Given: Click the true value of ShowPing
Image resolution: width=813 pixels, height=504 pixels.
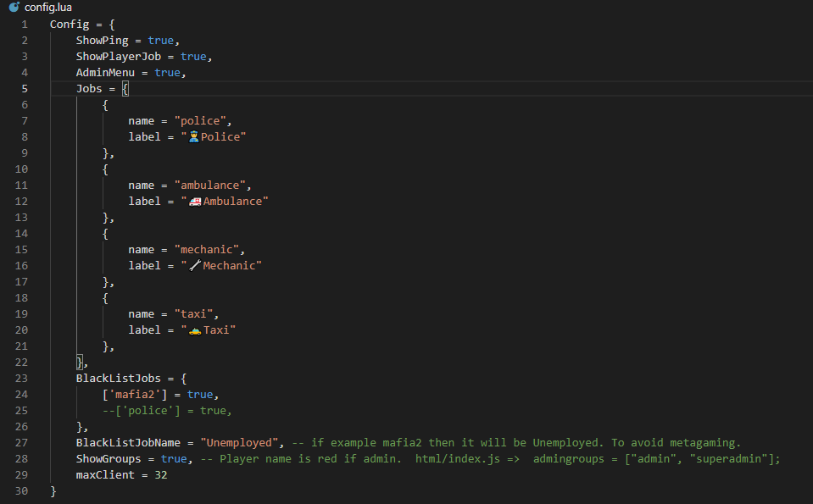Looking at the screenshot, I should point(161,41).
